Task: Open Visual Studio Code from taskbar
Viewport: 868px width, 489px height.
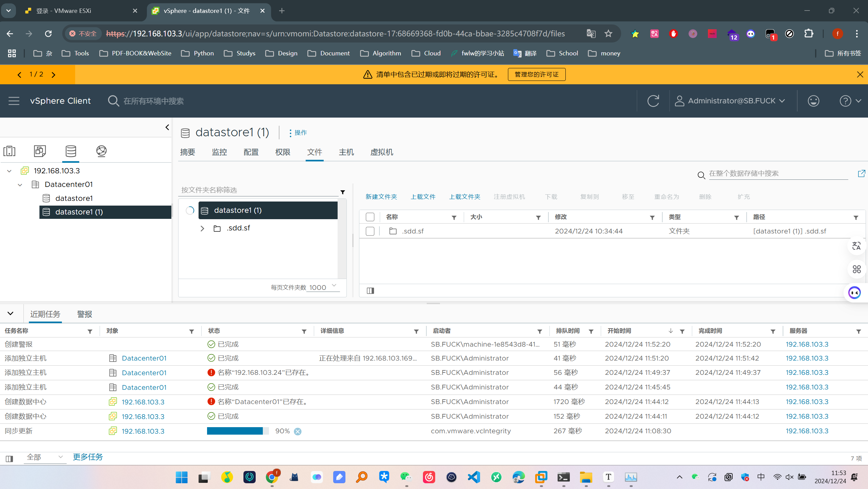Action: click(x=474, y=477)
